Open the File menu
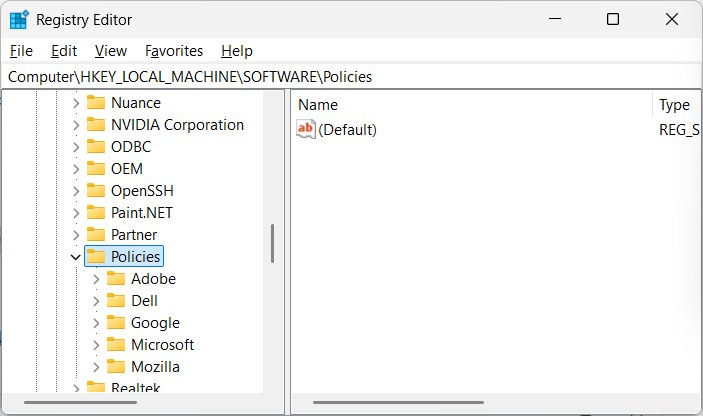 pyautogui.click(x=21, y=51)
